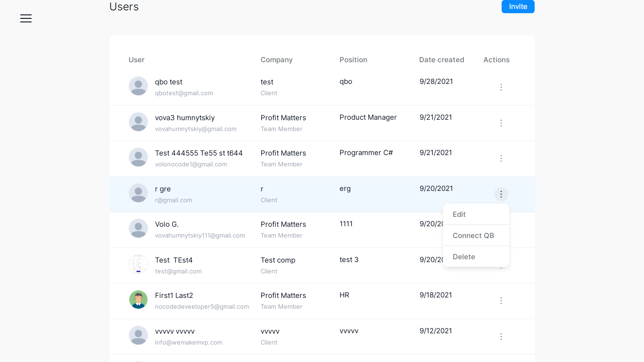The image size is (644, 362).
Task: Open actions for Test 444555 Te55 user
Action: point(501,158)
